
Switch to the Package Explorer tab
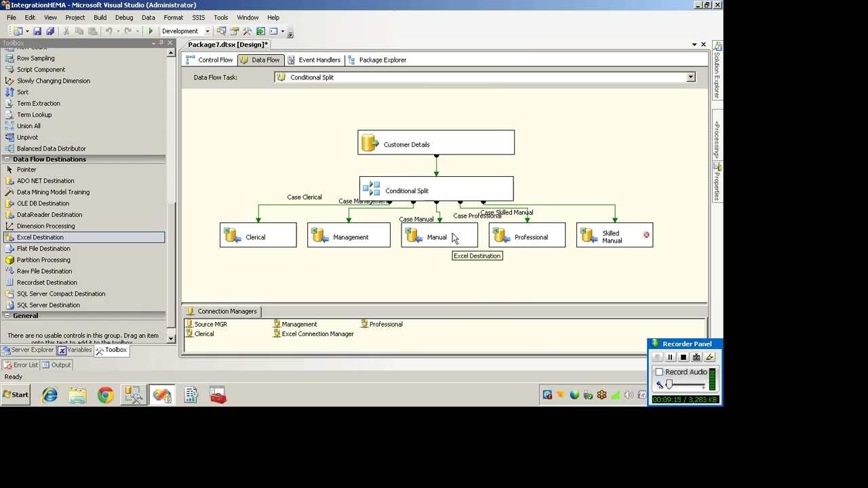pyautogui.click(x=377, y=60)
